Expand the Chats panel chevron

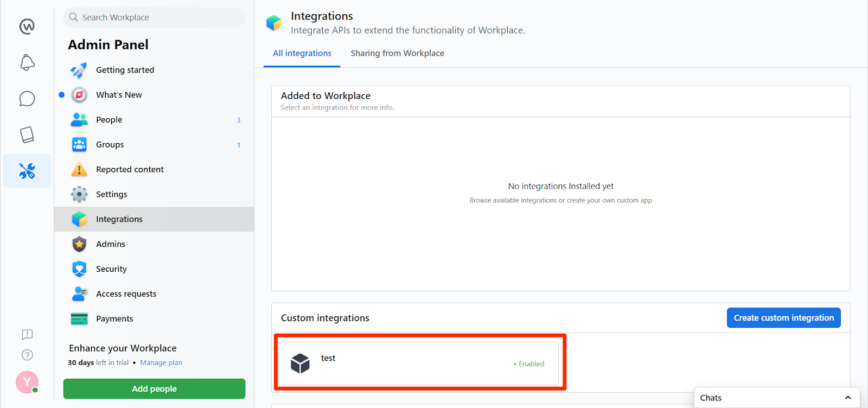coord(848,398)
